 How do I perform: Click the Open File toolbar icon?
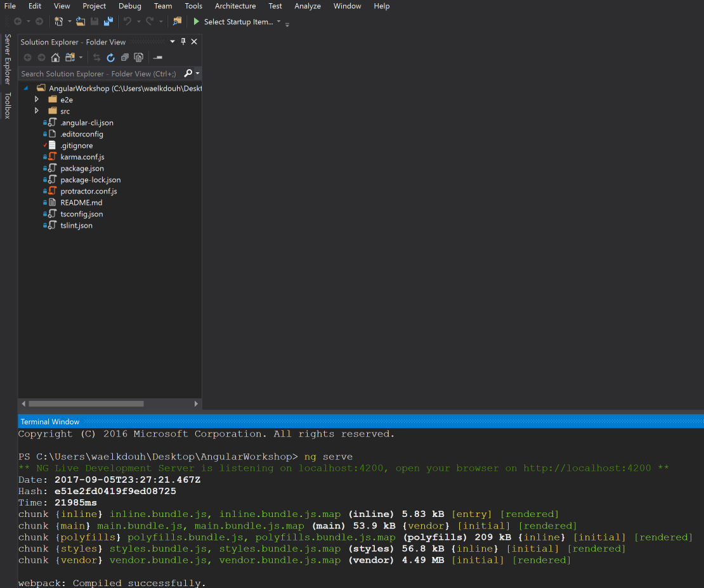coord(81,22)
